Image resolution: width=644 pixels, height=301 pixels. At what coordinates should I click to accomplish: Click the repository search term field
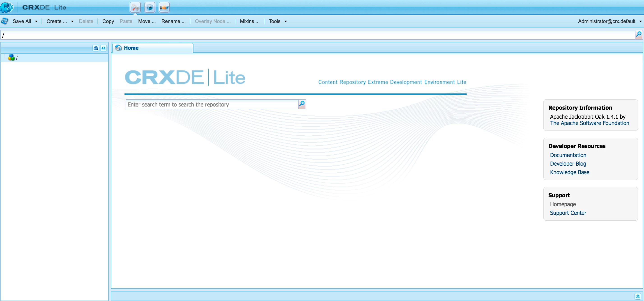point(212,104)
